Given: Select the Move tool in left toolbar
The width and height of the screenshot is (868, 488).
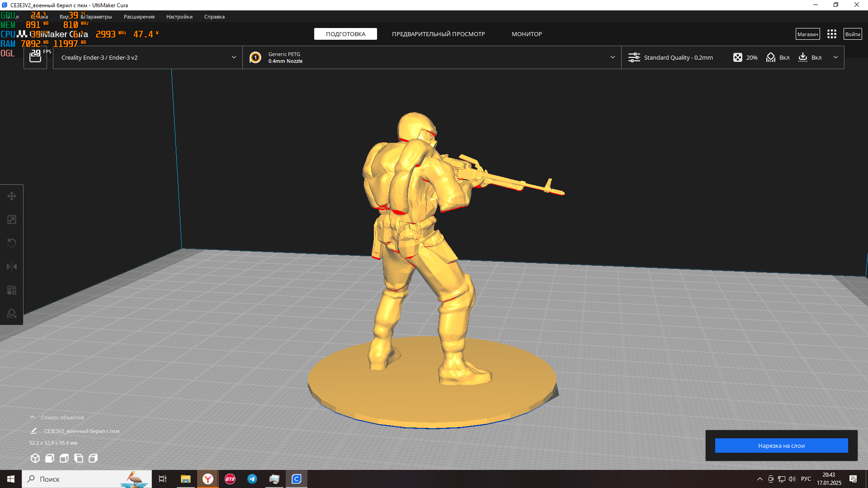Looking at the screenshot, I should click(12, 196).
